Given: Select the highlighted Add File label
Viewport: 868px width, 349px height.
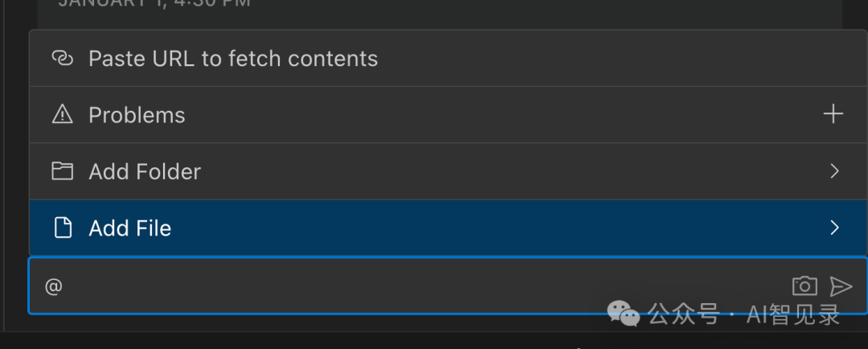Looking at the screenshot, I should coord(130,228).
